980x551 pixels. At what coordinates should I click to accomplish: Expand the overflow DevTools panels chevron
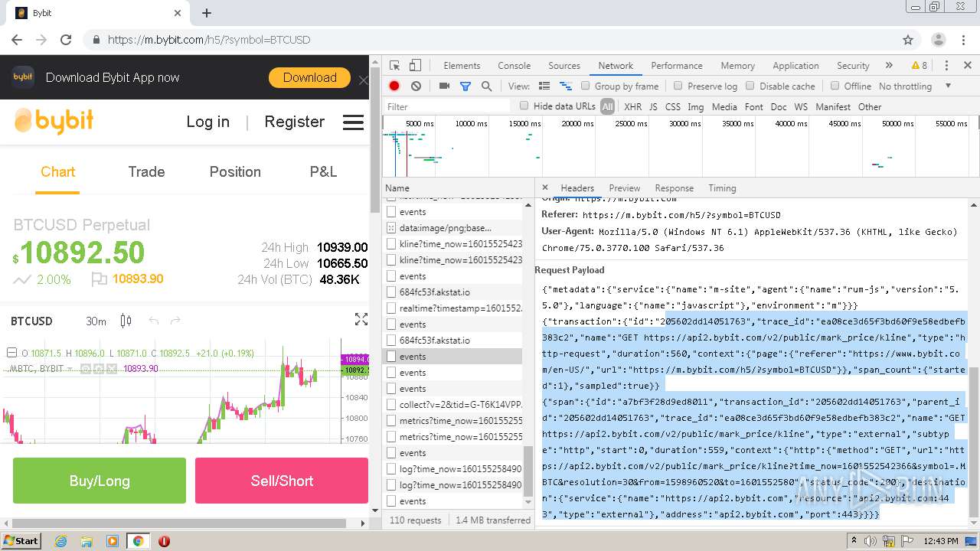[x=889, y=66]
